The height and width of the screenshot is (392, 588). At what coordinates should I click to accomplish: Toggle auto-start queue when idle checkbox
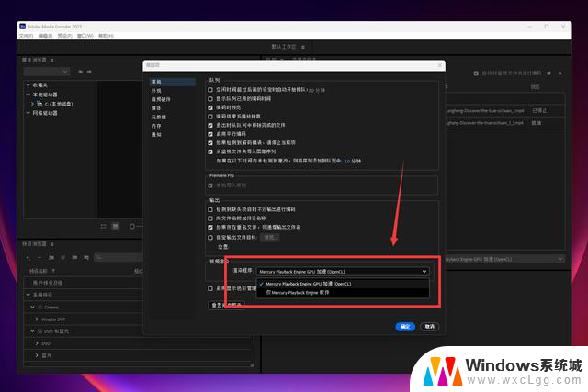(210, 90)
